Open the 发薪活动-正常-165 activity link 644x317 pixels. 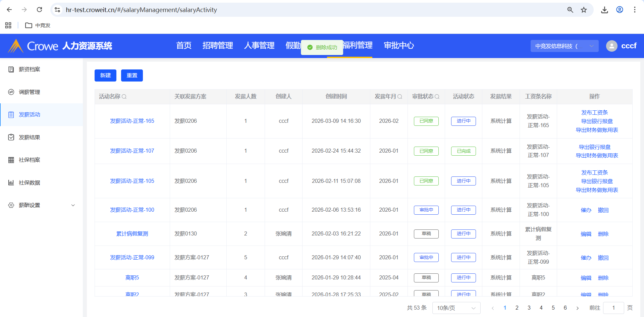pyautogui.click(x=132, y=121)
